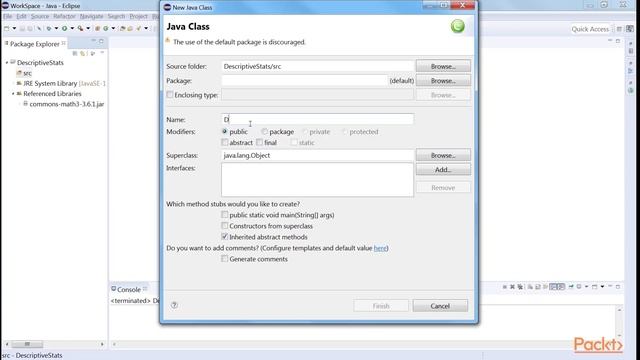Image resolution: width=640 pixels, height=360 pixels.
Task: Click the Package input field
Action: pyautogui.click(x=304, y=81)
